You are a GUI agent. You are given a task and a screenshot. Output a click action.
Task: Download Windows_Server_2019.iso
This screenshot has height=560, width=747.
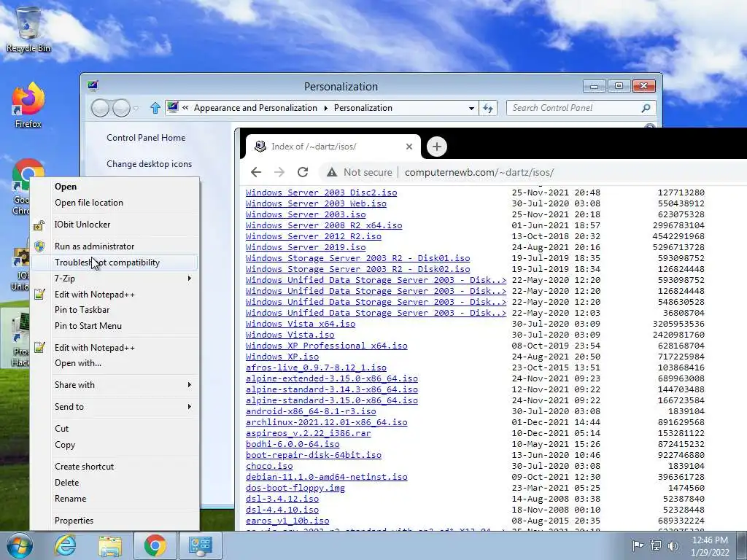(306, 248)
